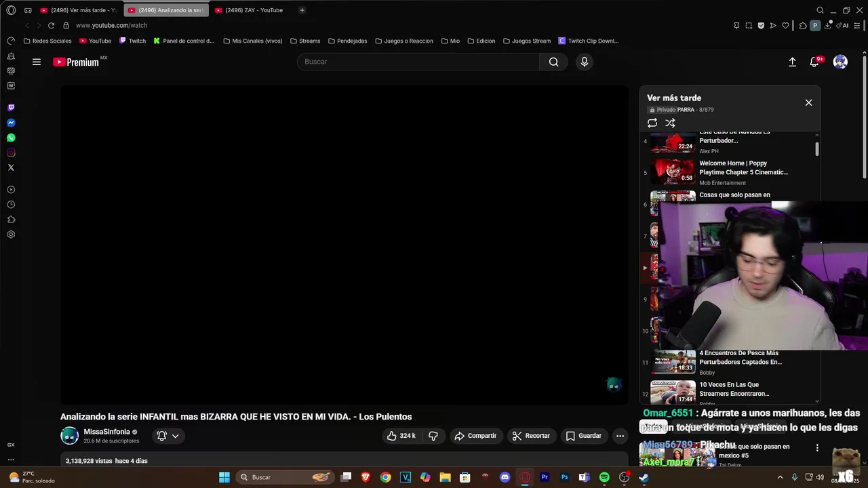Click the Compartir share button
The width and height of the screenshot is (868, 488).
click(475, 436)
